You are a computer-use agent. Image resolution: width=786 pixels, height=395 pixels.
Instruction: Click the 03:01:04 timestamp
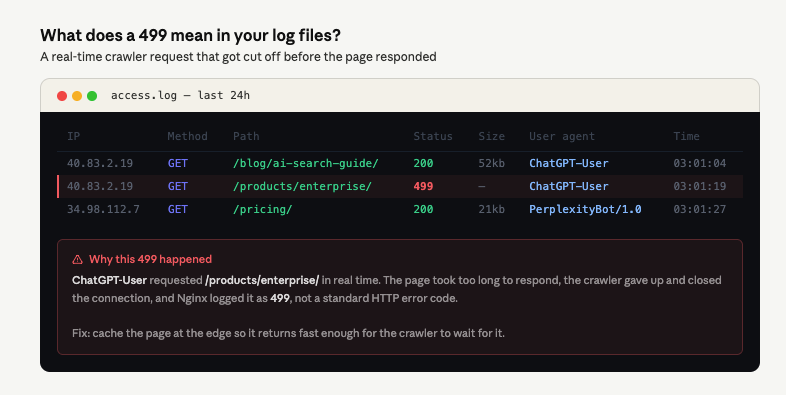coord(699,163)
